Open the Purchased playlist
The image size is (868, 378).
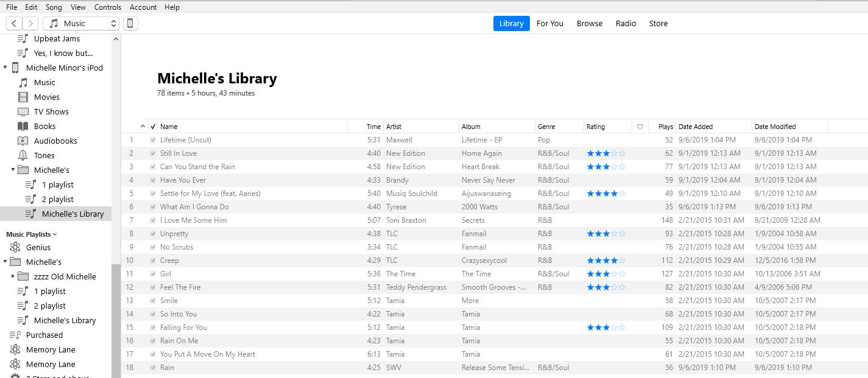44,335
